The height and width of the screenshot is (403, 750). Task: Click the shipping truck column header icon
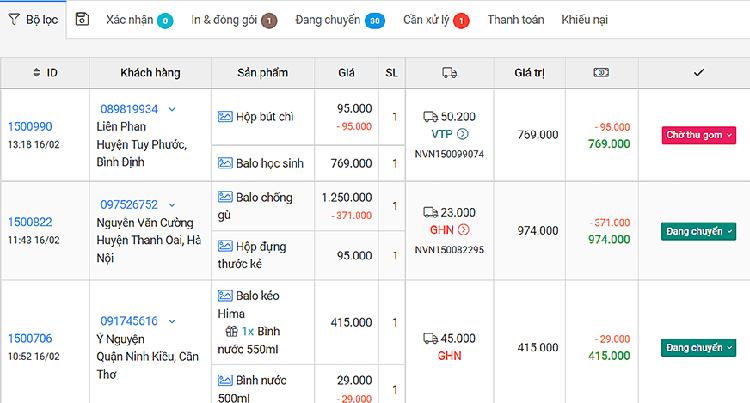449,72
